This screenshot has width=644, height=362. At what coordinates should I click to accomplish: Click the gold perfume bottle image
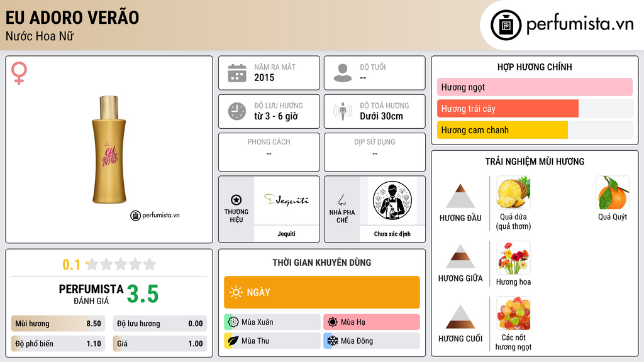pos(109,150)
